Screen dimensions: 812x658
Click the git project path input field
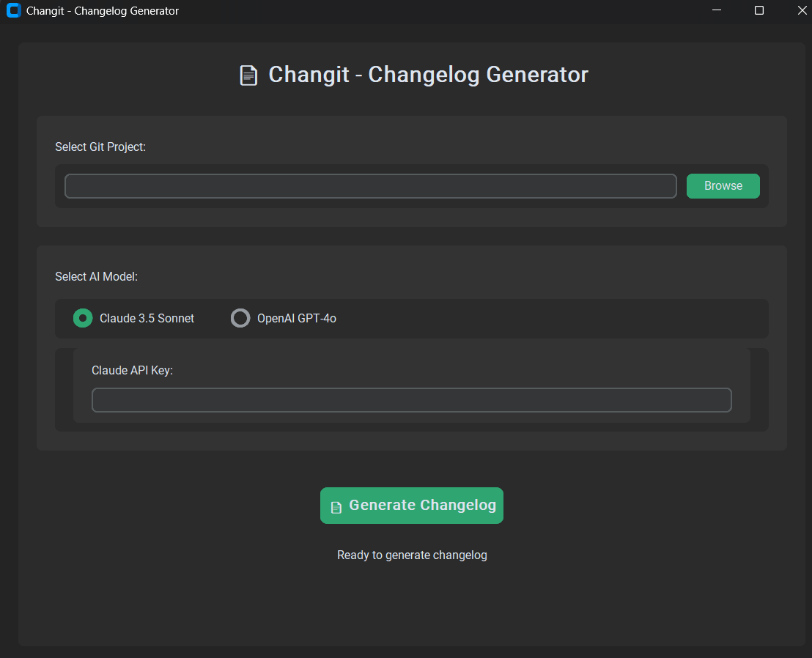370,185
